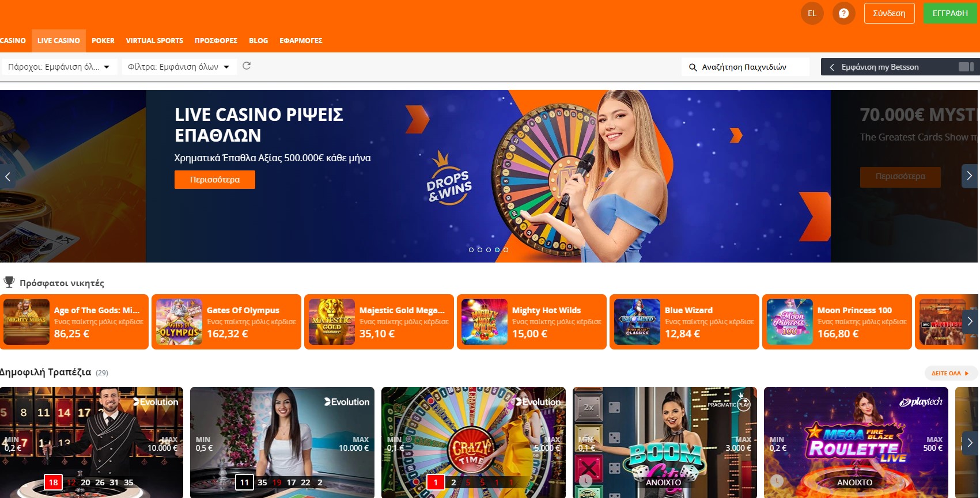The height and width of the screenshot is (498, 980).
Task: Click the search magnifier icon
Action: pos(693,67)
